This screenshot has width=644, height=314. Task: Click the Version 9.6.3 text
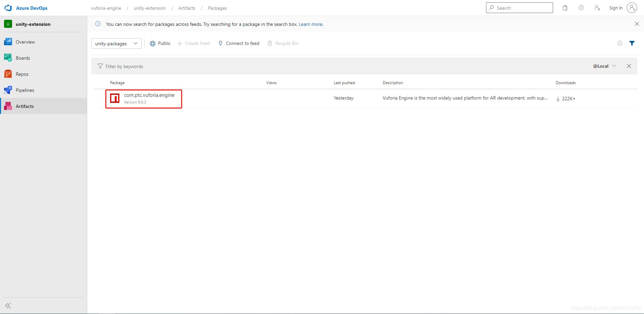point(135,102)
